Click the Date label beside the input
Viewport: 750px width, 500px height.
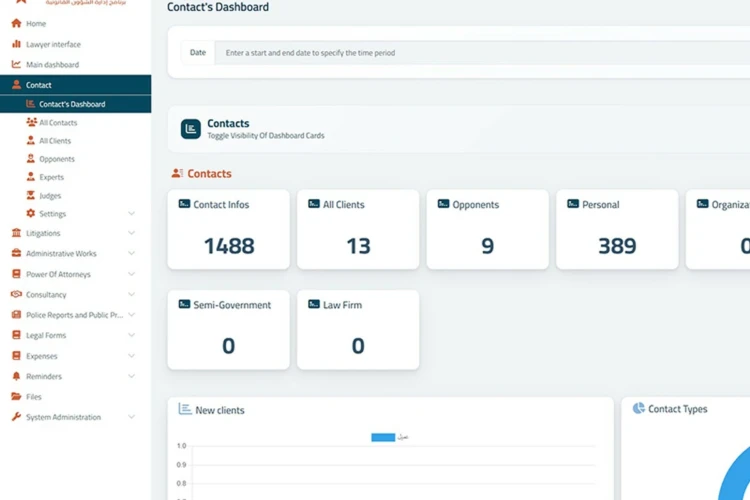(x=198, y=52)
